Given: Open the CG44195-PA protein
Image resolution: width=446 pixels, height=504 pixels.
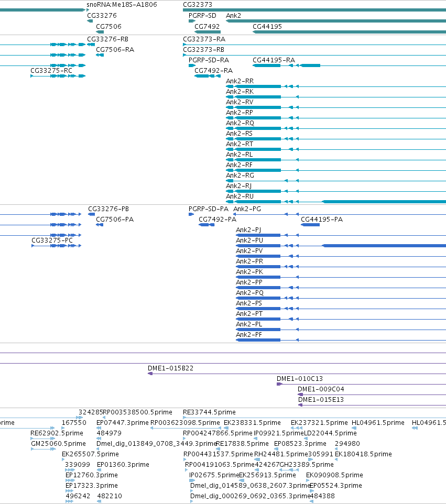Looking at the screenshot, I should 310,225.
